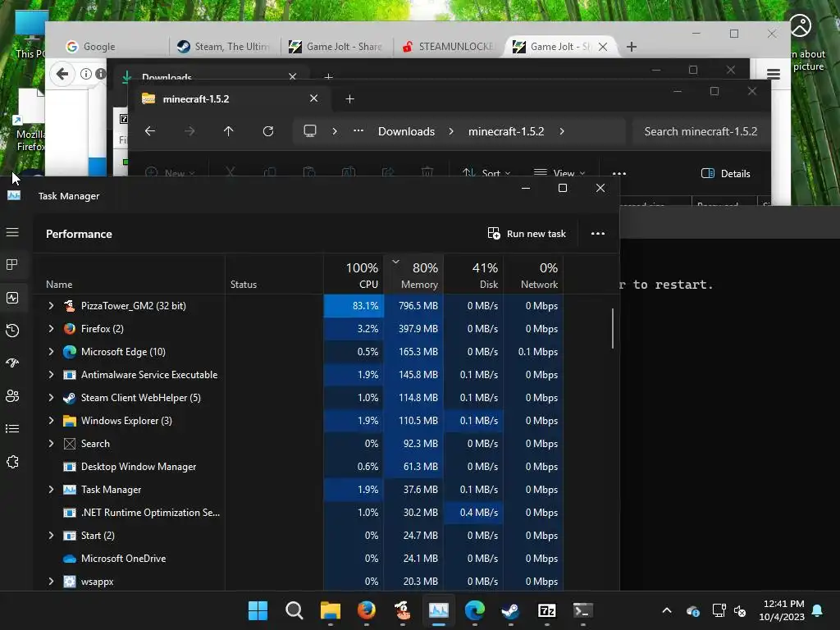Image resolution: width=840 pixels, height=630 pixels.
Task: Open Sort dropdown in File Explorer
Action: pyautogui.click(x=486, y=172)
